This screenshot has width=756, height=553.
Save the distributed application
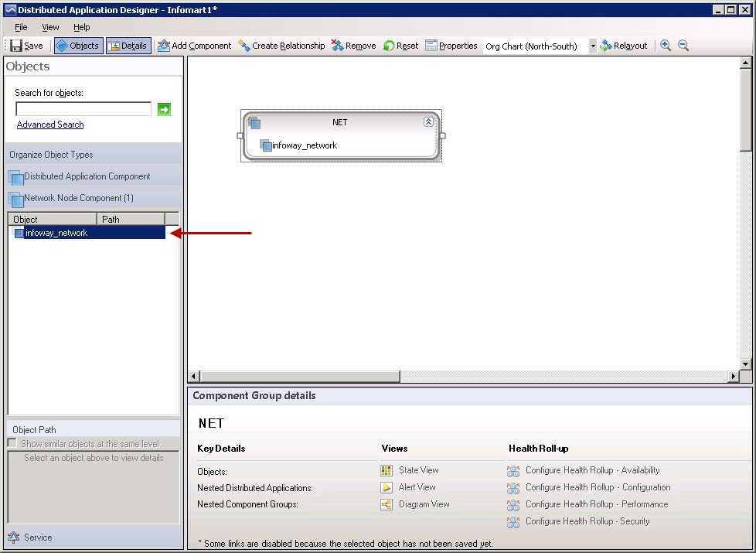pyautogui.click(x=26, y=46)
